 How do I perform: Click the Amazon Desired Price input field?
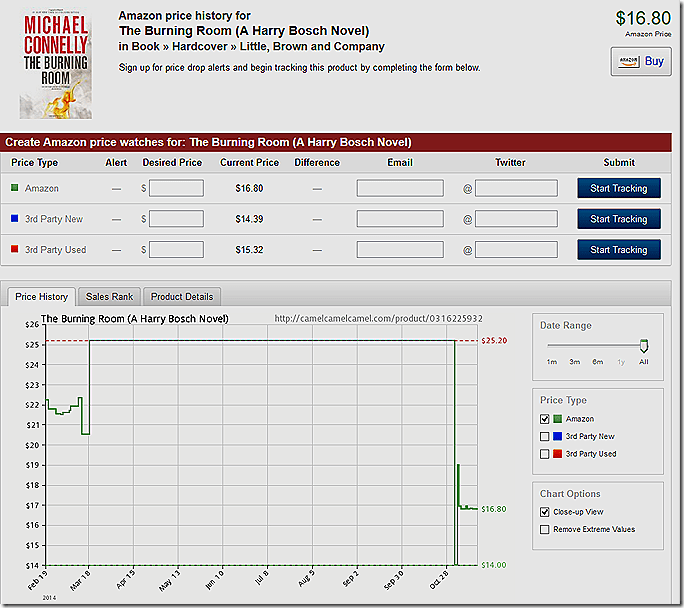(176, 188)
